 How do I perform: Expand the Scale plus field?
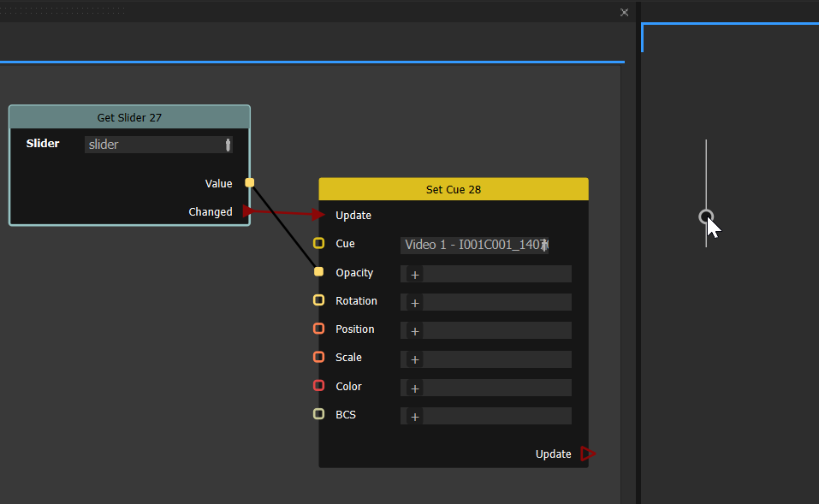(415, 359)
